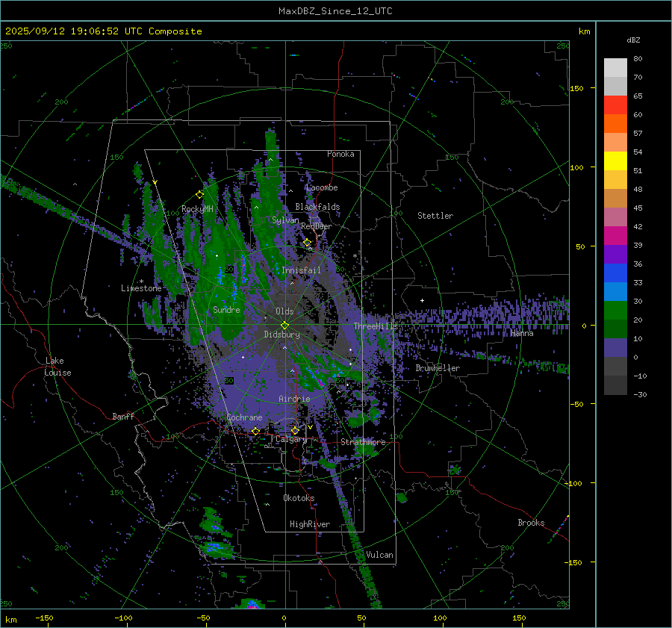Click the Banff city label
Screen dimensions: 672x628
[123, 416]
